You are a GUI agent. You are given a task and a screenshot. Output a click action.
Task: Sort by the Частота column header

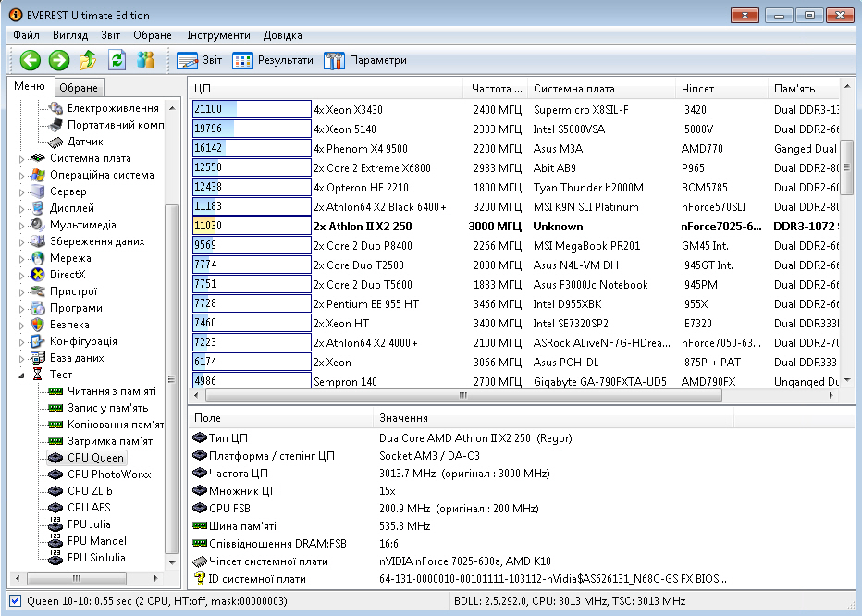pos(496,89)
